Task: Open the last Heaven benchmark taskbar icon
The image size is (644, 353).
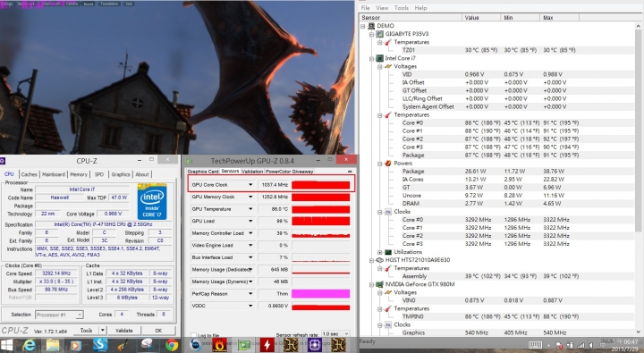Action: [338, 345]
